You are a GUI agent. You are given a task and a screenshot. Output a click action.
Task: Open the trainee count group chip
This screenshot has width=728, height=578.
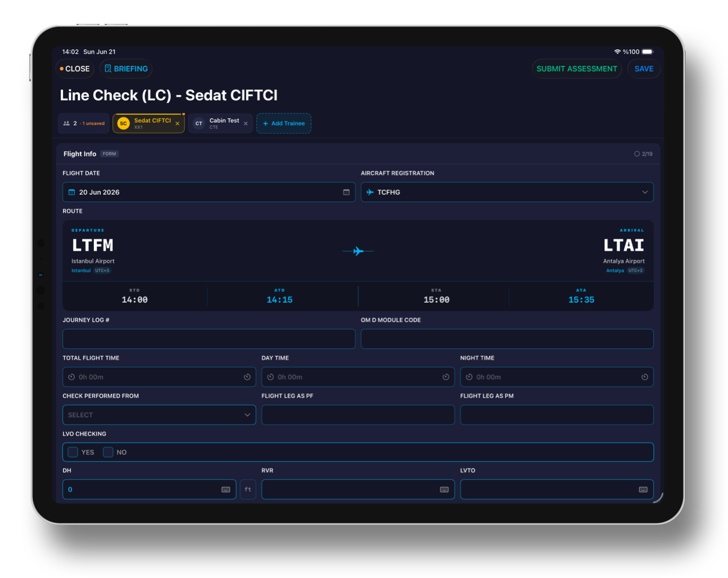(84, 124)
